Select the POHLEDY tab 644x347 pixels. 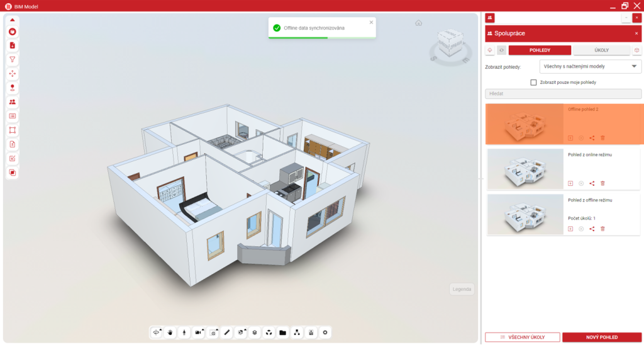(540, 50)
